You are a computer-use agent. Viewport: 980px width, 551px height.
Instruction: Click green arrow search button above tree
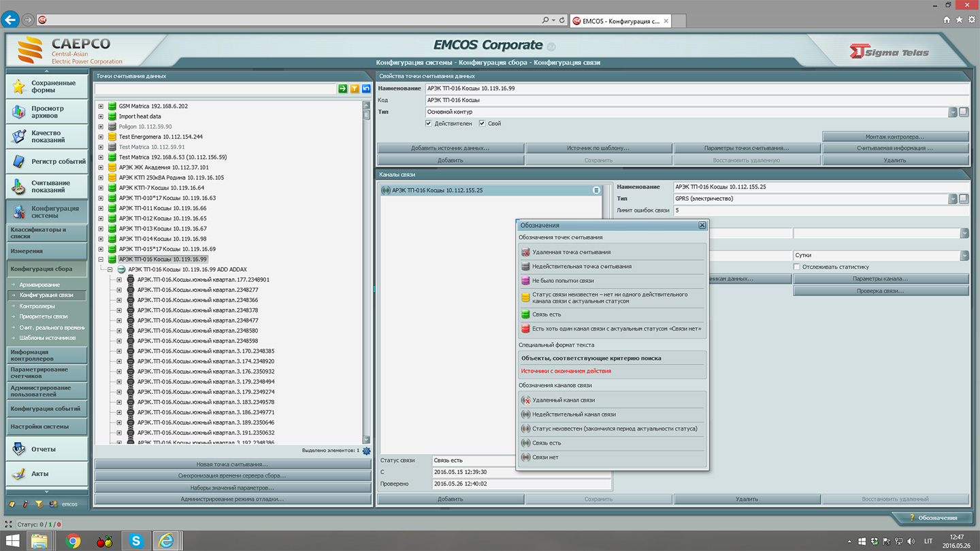click(343, 89)
